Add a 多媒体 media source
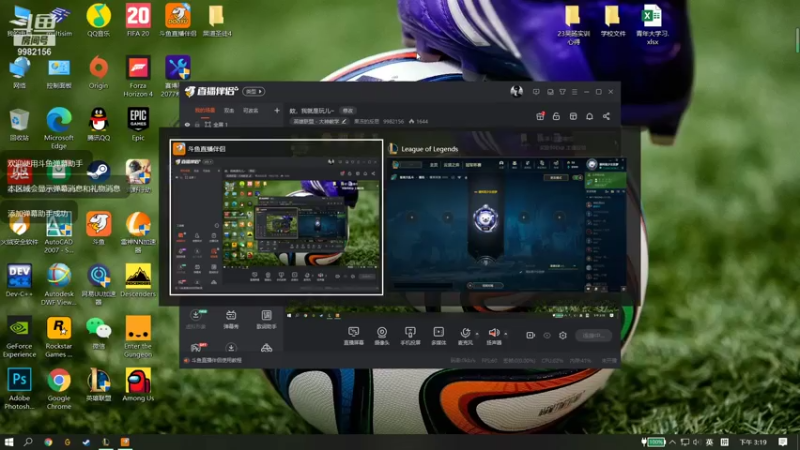Image resolution: width=800 pixels, height=450 pixels. tap(438, 336)
